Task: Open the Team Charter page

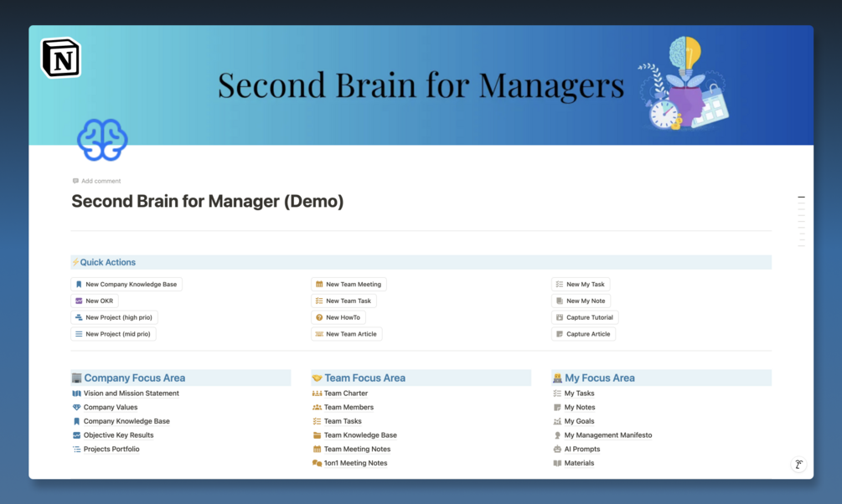Action: point(346,393)
